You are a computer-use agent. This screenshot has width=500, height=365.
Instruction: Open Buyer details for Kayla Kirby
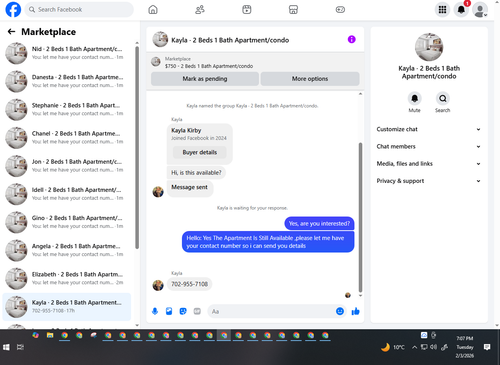200,152
